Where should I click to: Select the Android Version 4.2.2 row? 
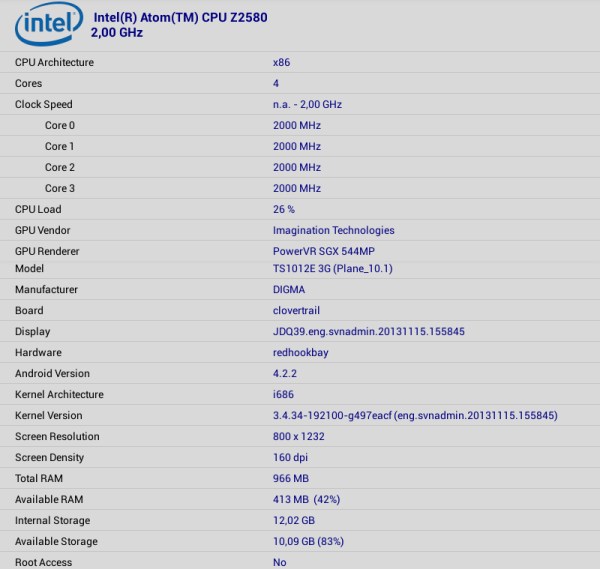(x=300, y=373)
